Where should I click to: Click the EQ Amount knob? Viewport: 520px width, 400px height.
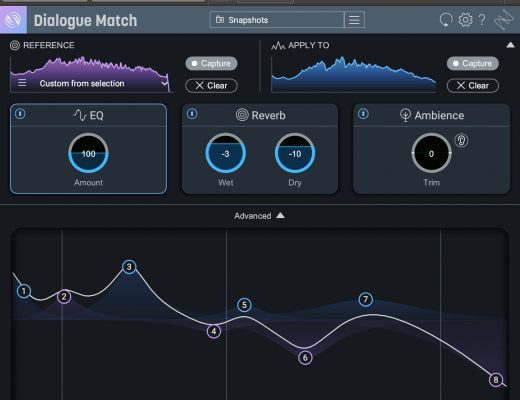click(x=88, y=153)
